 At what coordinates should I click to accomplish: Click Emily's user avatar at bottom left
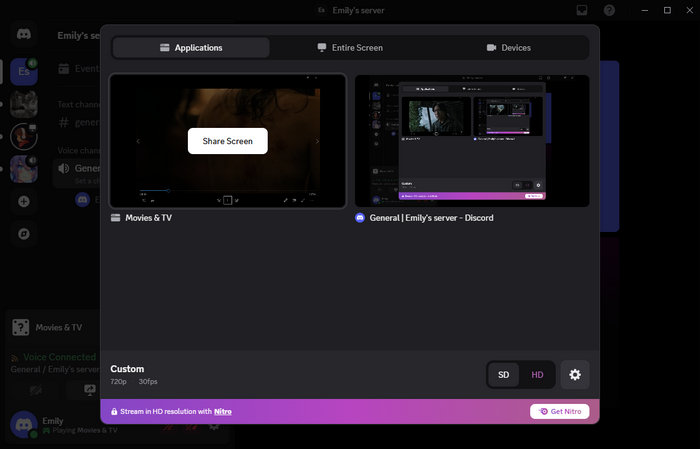pos(24,424)
